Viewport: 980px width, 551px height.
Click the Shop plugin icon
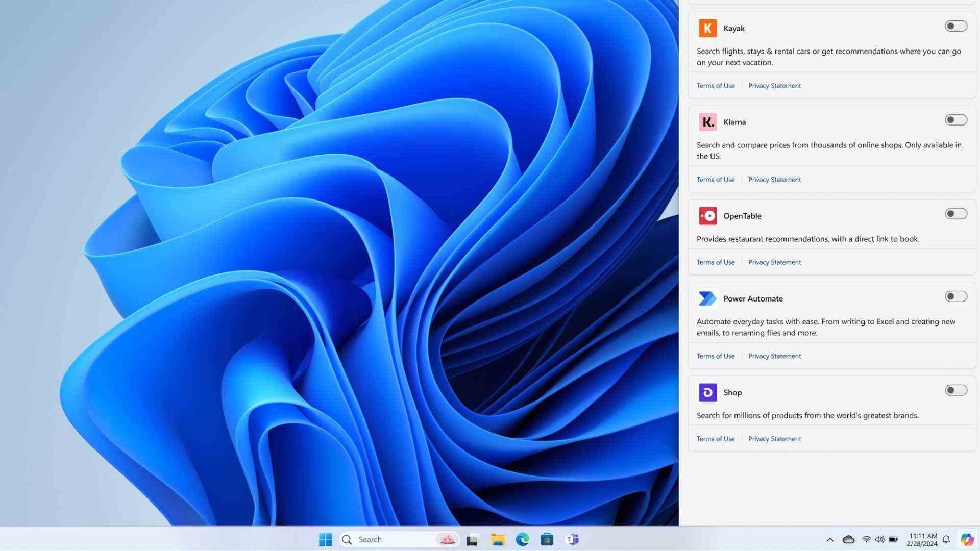707,392
